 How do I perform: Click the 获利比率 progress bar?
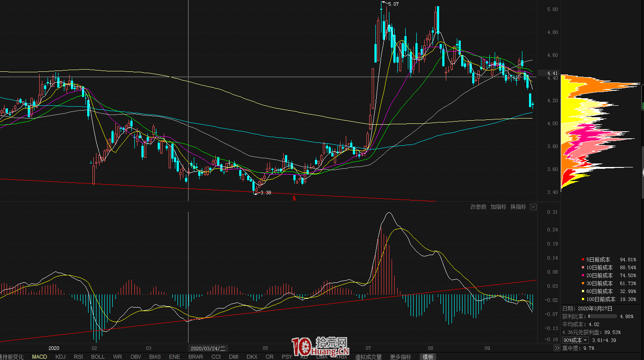click(603, 316)
